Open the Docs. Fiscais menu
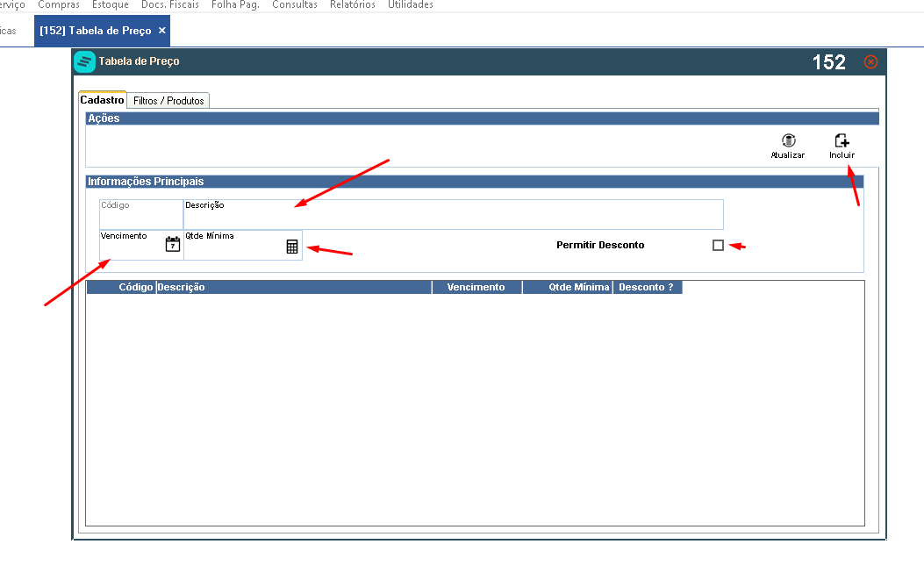This screenshot has height=580, width=924. (169, 4)
